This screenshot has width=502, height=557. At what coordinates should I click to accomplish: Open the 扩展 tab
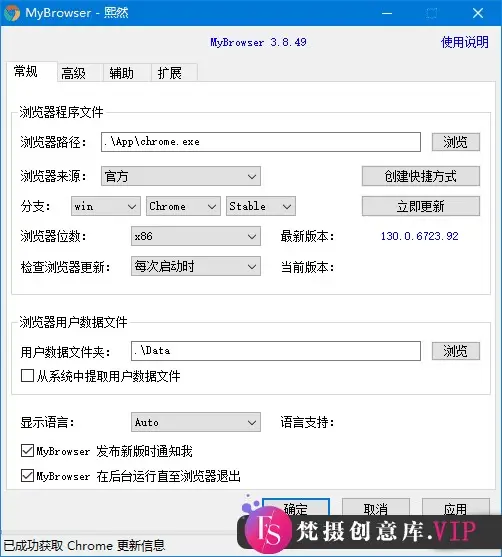pyautogui.click(x=174, y=73)
